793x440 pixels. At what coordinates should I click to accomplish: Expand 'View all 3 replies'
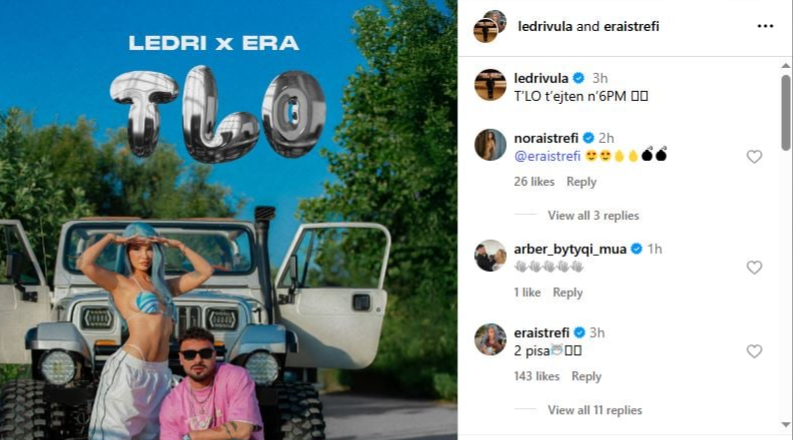(593, 216)
